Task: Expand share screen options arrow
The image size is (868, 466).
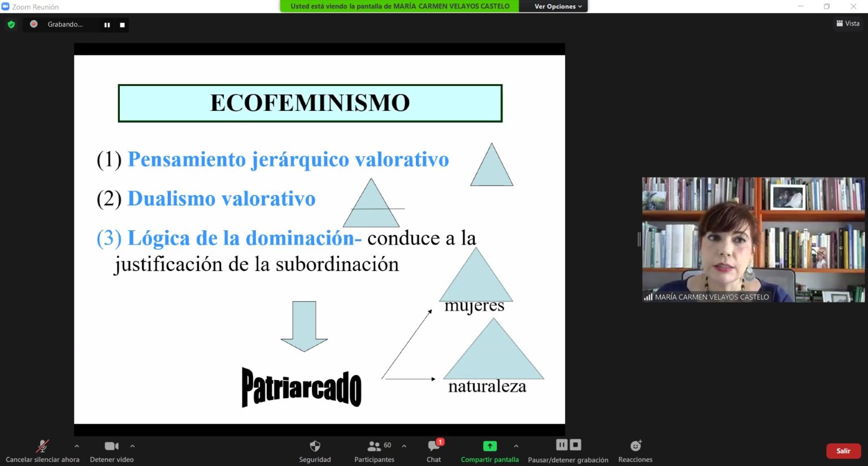Action: pos(516,446)
